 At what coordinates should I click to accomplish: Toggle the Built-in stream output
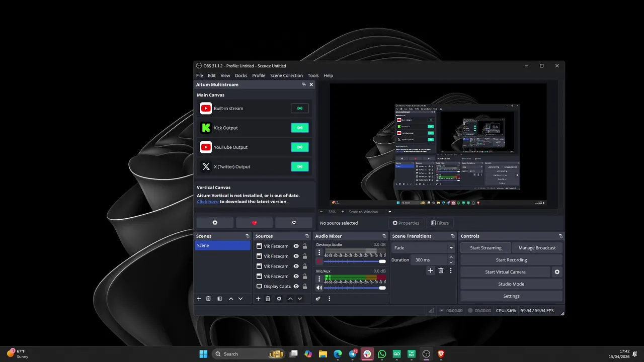point(300,108)
